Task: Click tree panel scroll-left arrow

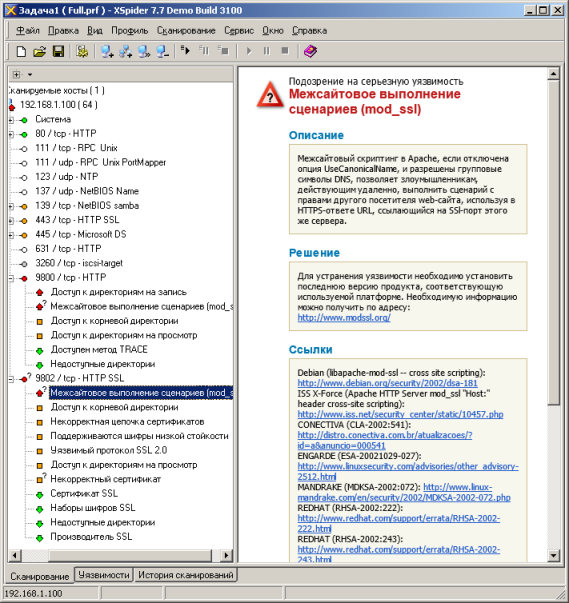Action: coord(15,555)
